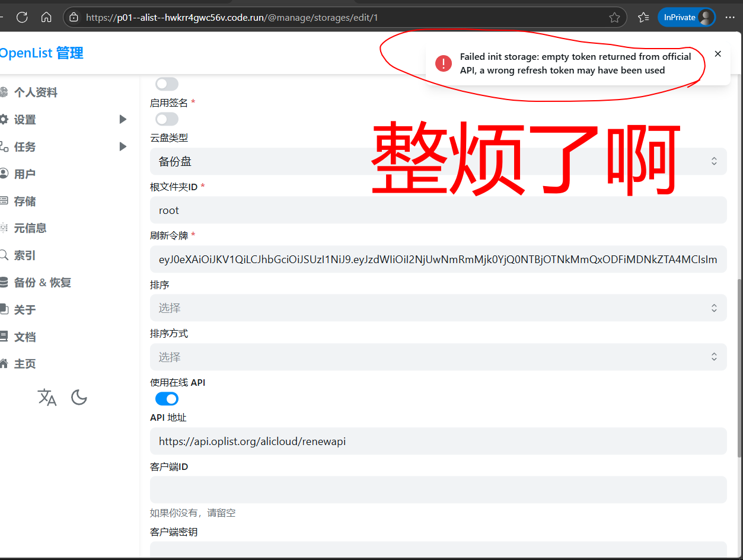The width and height of the screenshot is (743, 560).
Task: Enable the 启用签名 switch
Action: pyautogui.click(x=167, y=119)
